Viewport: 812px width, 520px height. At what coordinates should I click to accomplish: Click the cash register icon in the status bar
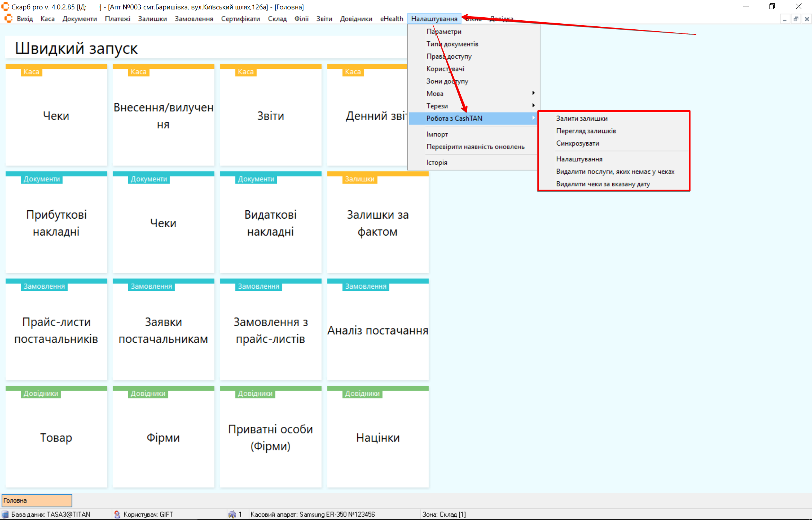point(232,514)
